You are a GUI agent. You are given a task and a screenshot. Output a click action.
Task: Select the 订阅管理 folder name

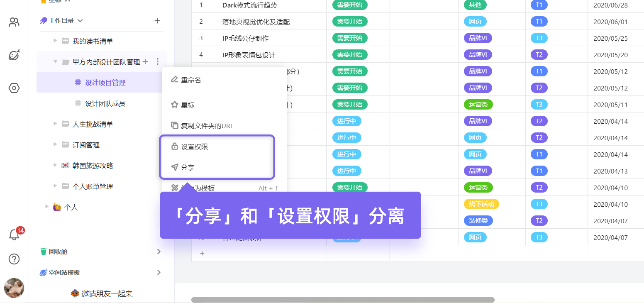coord(86,145)
